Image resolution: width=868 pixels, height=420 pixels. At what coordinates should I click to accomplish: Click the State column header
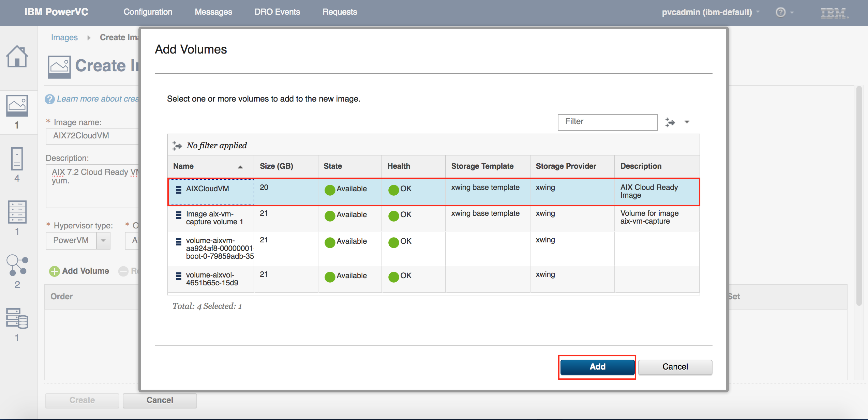pos(350,166)
